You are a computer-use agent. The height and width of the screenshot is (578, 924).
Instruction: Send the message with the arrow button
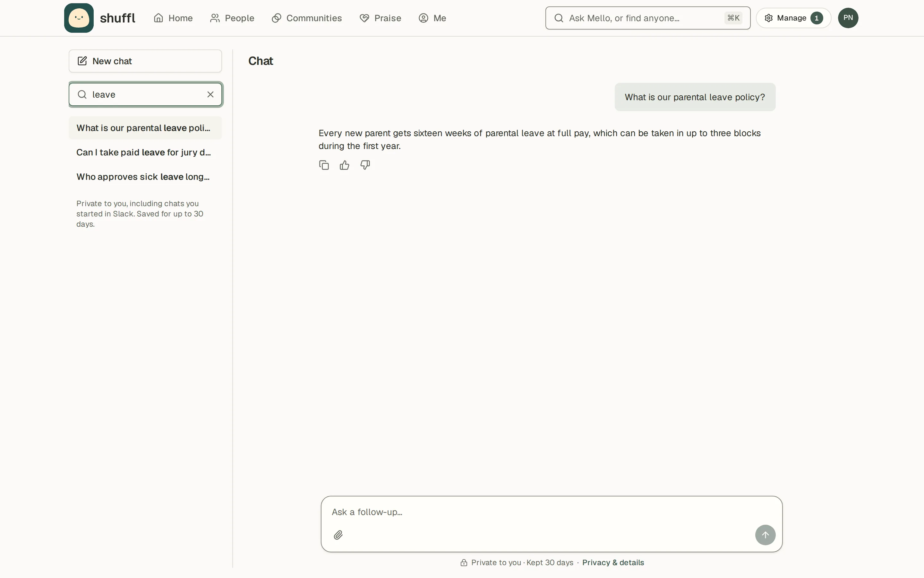coord(765,535)
